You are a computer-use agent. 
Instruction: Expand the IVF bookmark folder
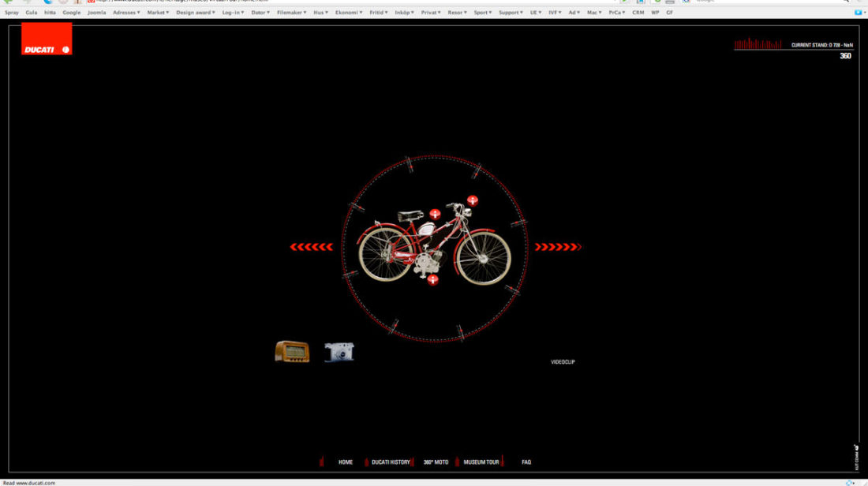pyautogui.click(x=555, y=12)
